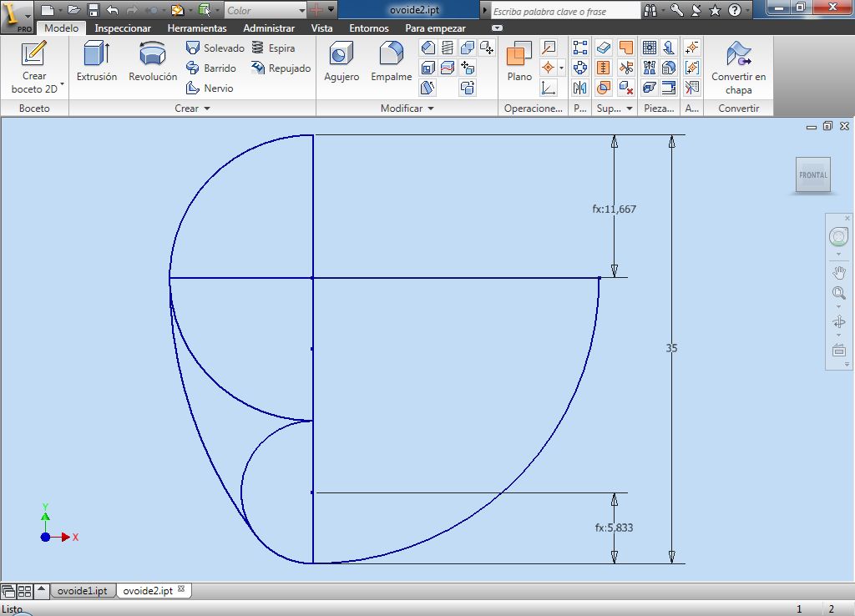Click the delete face icon
Screen dimensions: 855x616
click(626, 88)
